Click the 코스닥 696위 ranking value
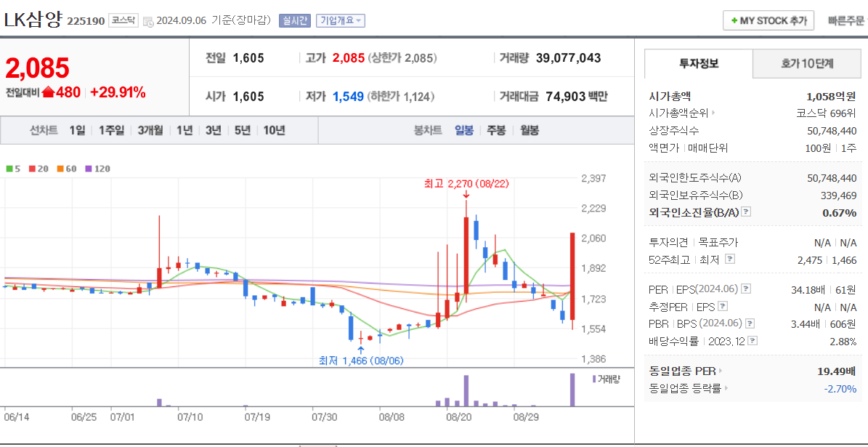The image size is (868, 447). [827, 113]
